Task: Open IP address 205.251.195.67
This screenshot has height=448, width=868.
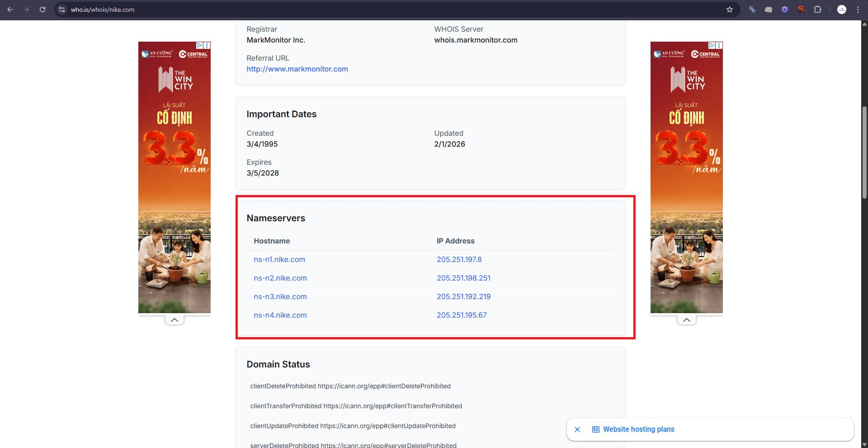Action: [x=462, y=315]
